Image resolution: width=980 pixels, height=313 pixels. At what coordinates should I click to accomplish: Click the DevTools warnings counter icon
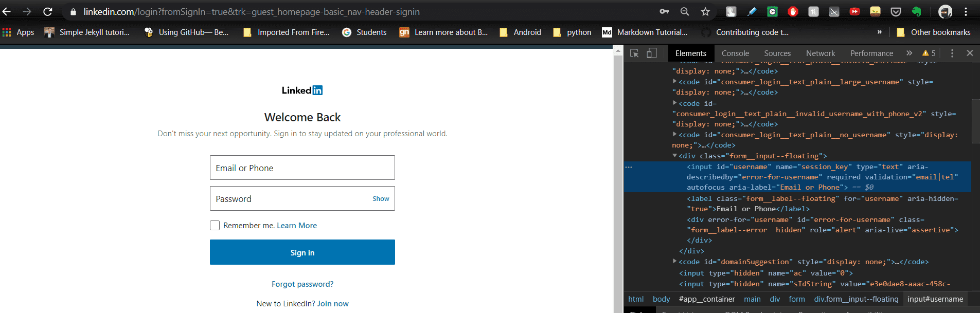pyautogui.click(x=929, y=53)
